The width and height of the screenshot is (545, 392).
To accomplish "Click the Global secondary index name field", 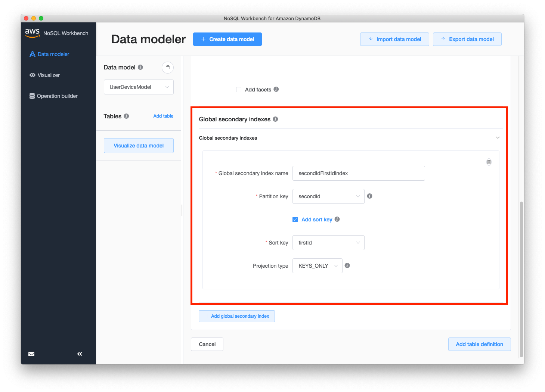I will tap(358, 173).
